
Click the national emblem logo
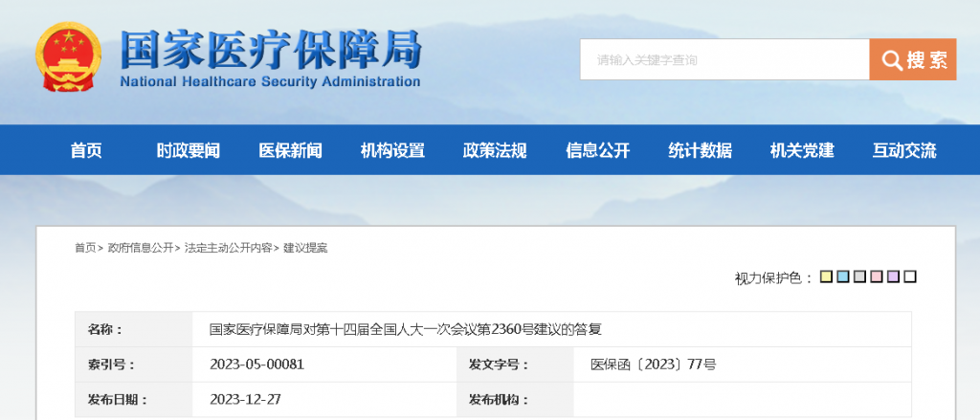(x=68, y=57)
